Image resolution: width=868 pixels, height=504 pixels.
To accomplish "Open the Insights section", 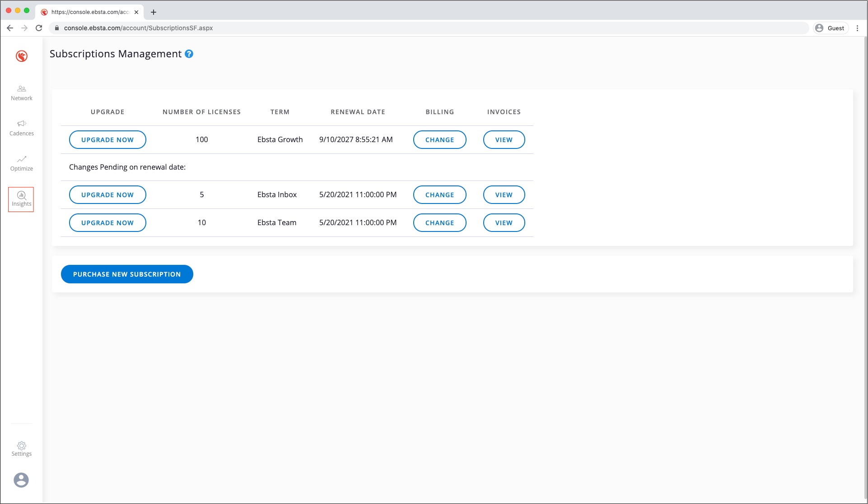I will click(x=21, y=199).
